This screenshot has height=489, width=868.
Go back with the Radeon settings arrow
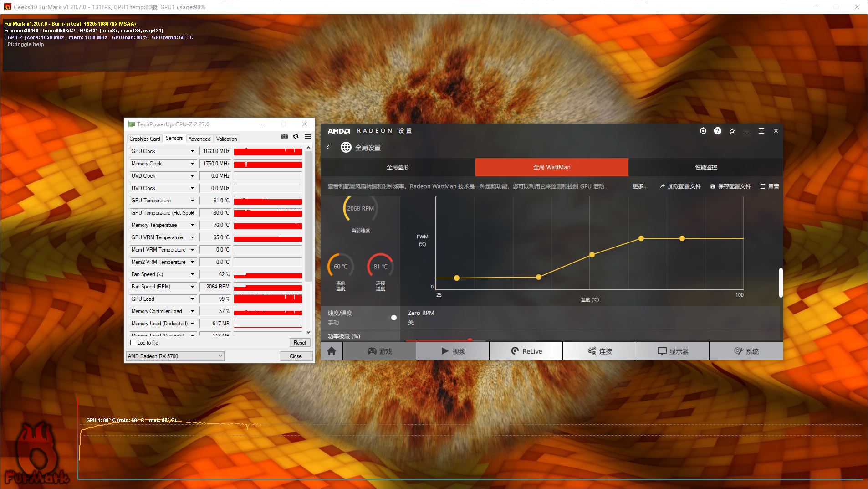328,147
